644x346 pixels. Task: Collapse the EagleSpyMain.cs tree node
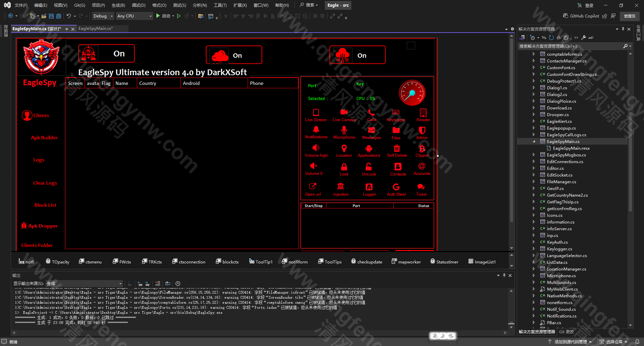click(534, 141)
